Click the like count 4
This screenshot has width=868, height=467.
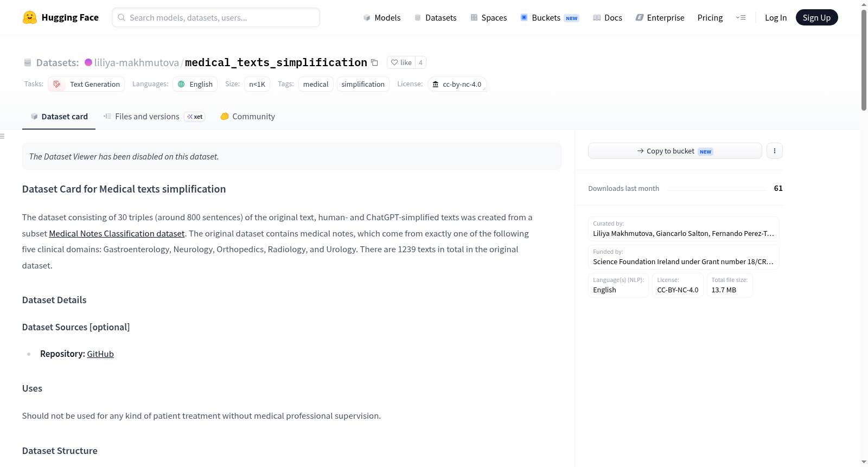click(420, 62)
